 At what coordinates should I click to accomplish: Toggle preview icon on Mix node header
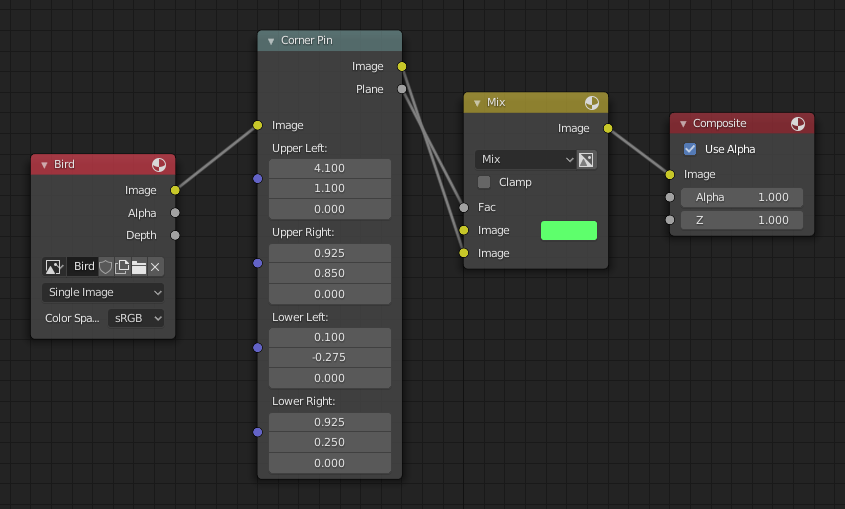(592, 103)
